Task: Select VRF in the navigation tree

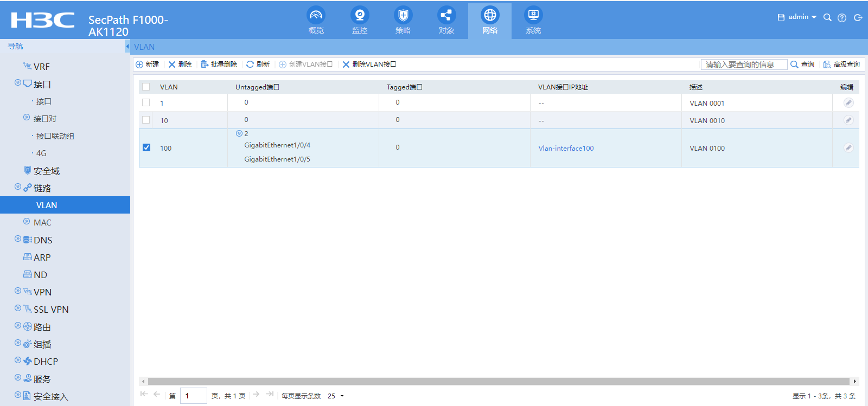Action: tap(41, 67)
